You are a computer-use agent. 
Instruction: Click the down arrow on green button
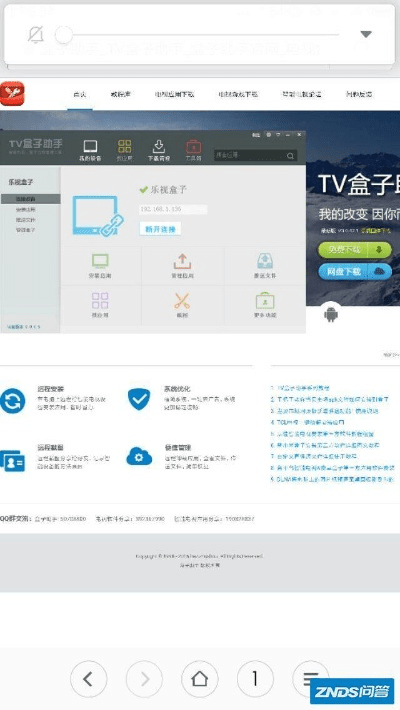[379, 249]
